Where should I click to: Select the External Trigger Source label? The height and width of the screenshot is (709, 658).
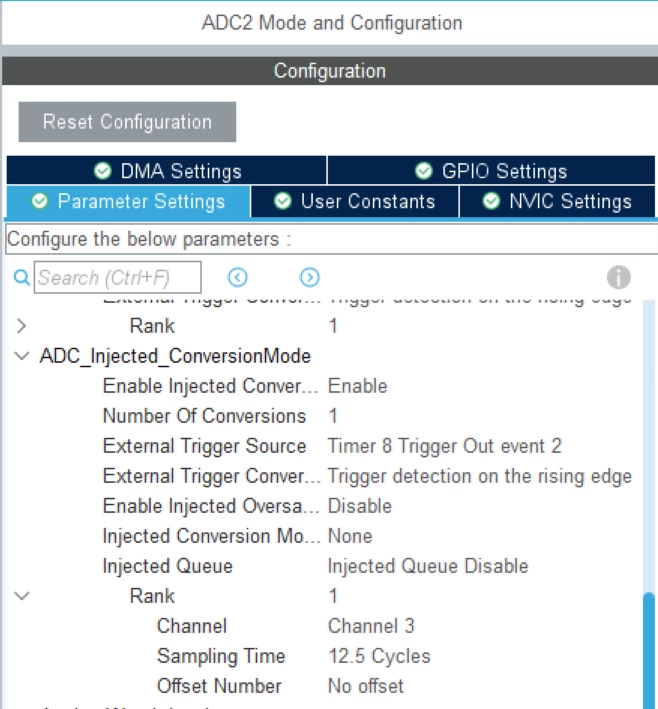click(204, 446)
